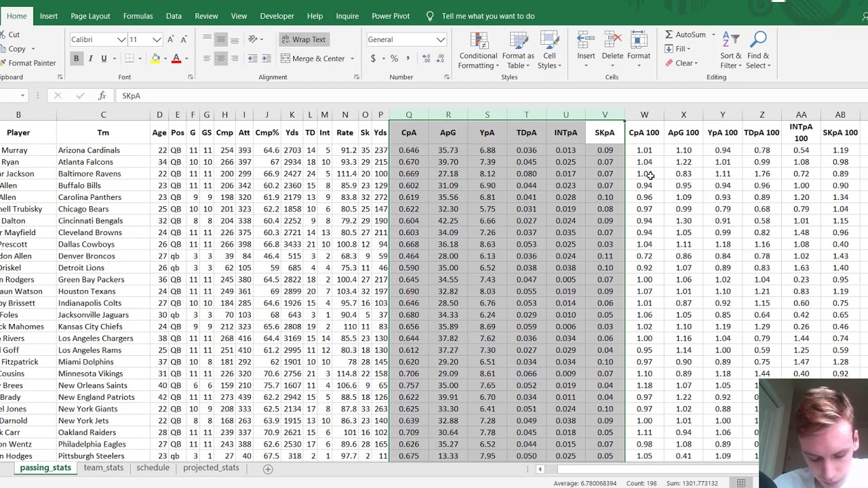Apply the yellow fill color bucket
The height and width of the screenshot is (488, 868).
(155, 59)
